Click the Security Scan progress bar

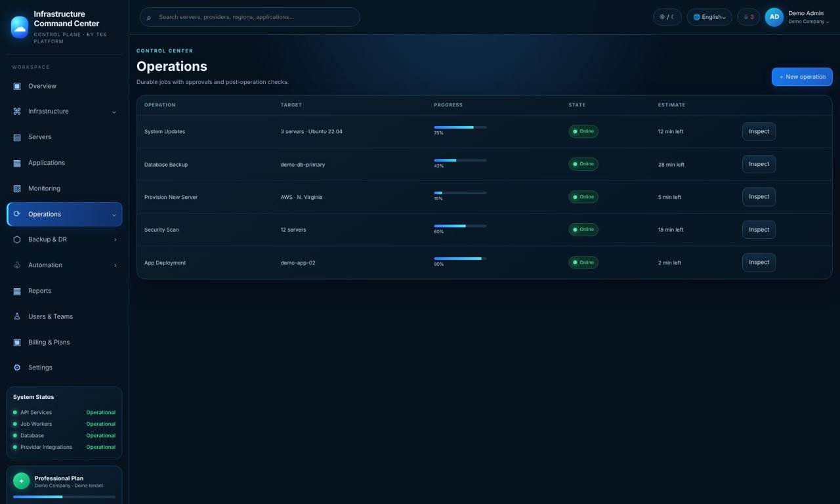pyautogui.click(x=460, y=226)
